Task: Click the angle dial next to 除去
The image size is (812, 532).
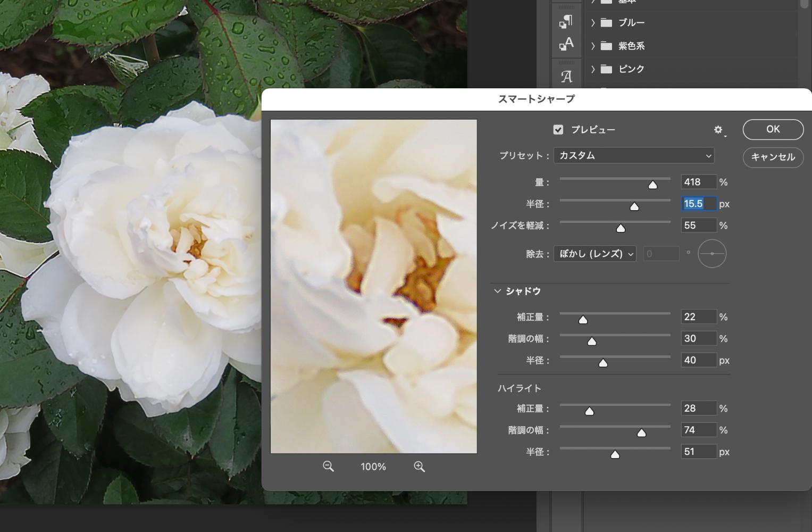Action: click(711, 254)
